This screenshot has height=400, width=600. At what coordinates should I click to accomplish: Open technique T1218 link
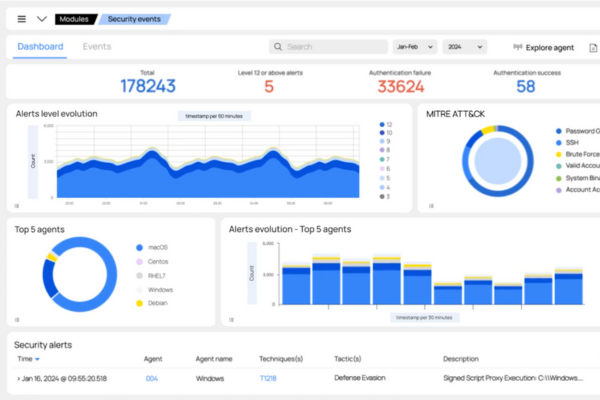[268, 378]
